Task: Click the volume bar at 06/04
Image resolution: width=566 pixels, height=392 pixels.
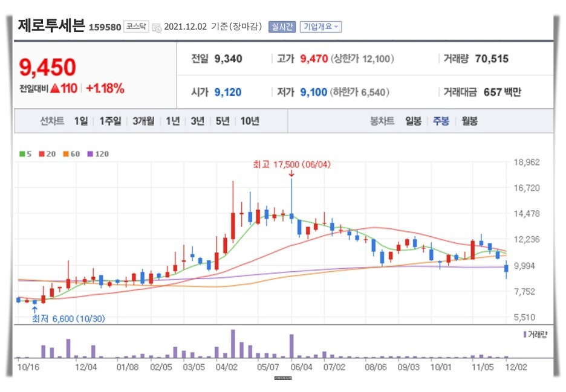Action: tap(291, 346)
